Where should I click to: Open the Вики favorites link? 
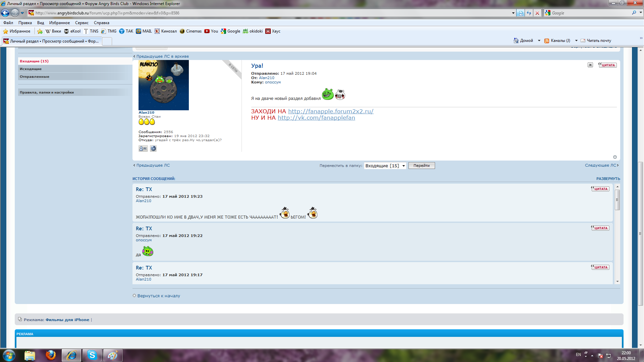pos(53,31)
